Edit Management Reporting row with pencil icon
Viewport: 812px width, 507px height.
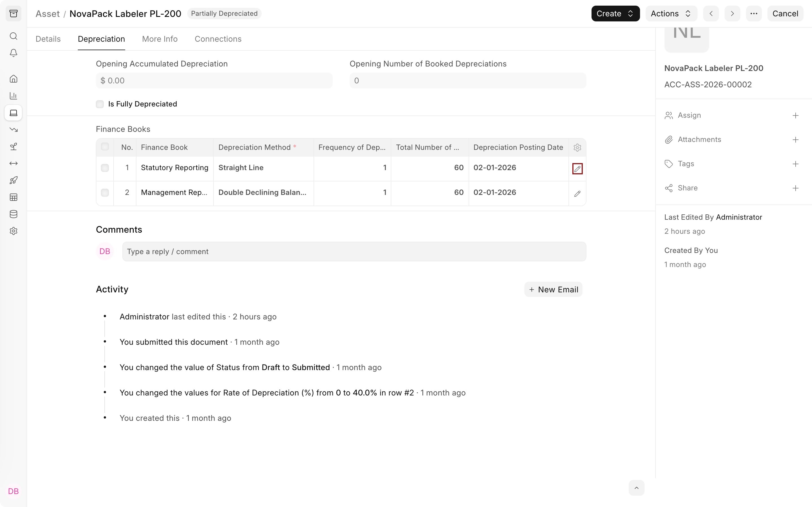pyautogui.click(x=577, y=194)
